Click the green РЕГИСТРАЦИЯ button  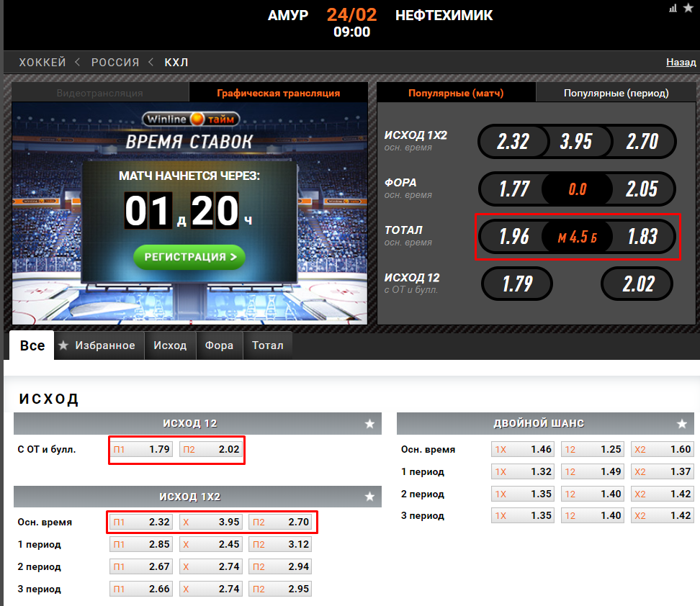[189, 257]
